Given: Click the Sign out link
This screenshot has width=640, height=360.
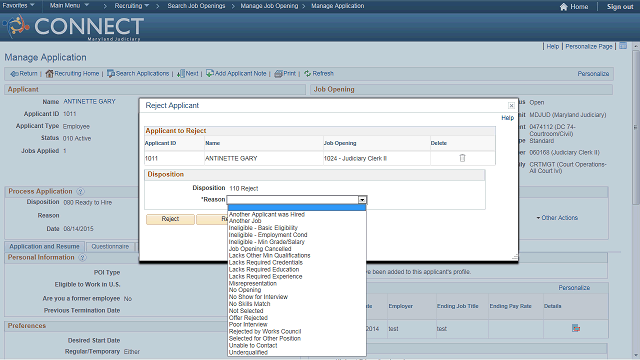Looking at the screenshot, I should coord(620,7).
